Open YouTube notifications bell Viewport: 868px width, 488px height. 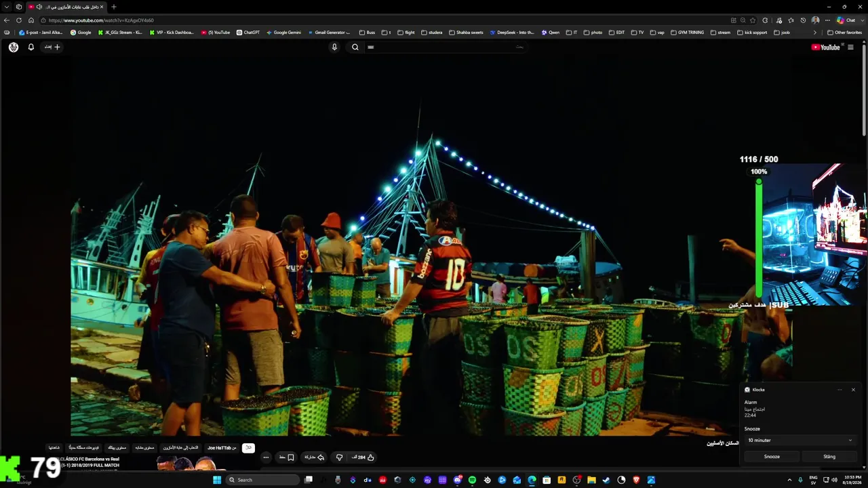click(31, 47)
